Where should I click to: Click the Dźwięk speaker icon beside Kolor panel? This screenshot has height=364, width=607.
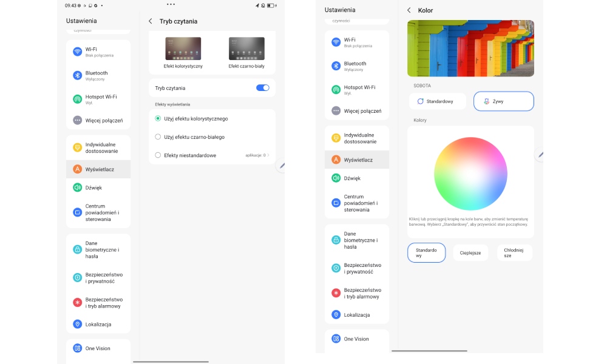pos(336,178)
